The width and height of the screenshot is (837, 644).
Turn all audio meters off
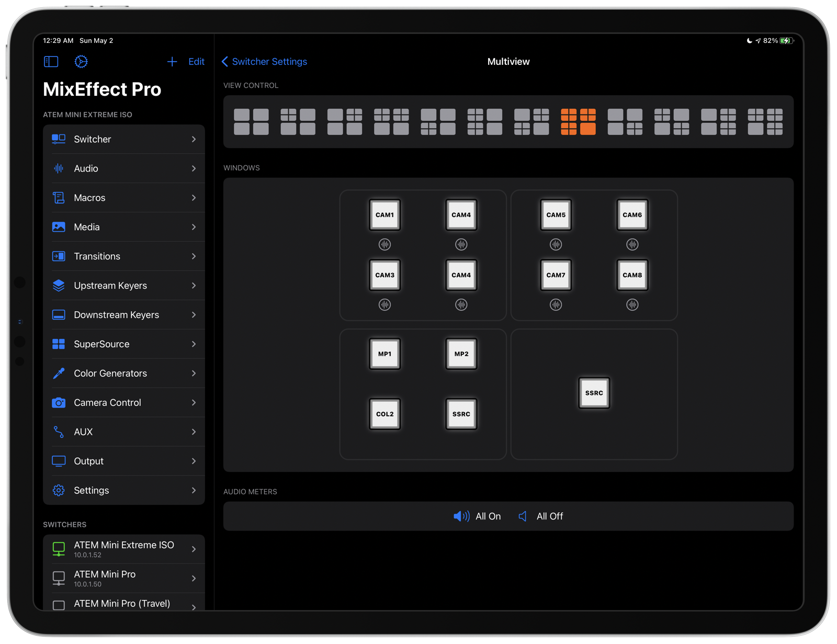(541, 516)
